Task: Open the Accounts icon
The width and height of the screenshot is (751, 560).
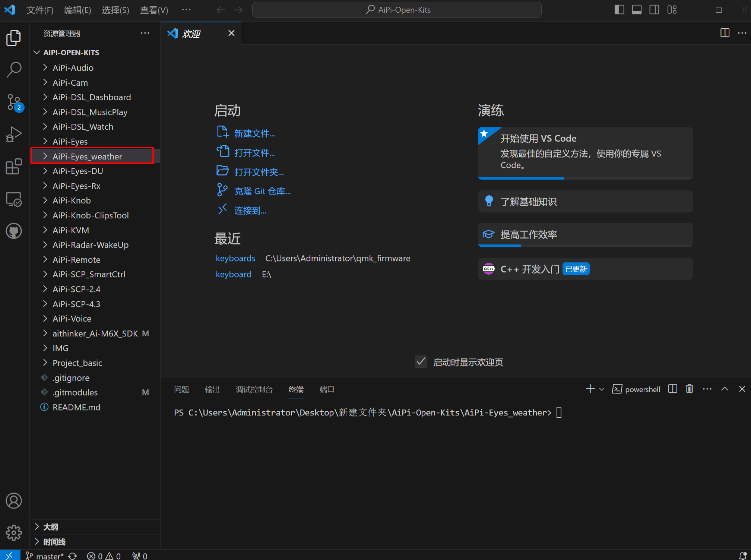Action: click(x=14, y=501)
